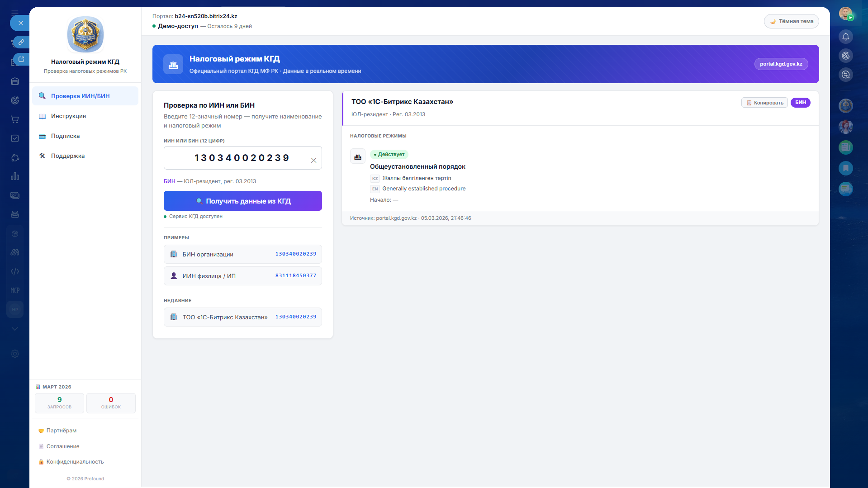Click the copy link icon button

pos(21,42)
